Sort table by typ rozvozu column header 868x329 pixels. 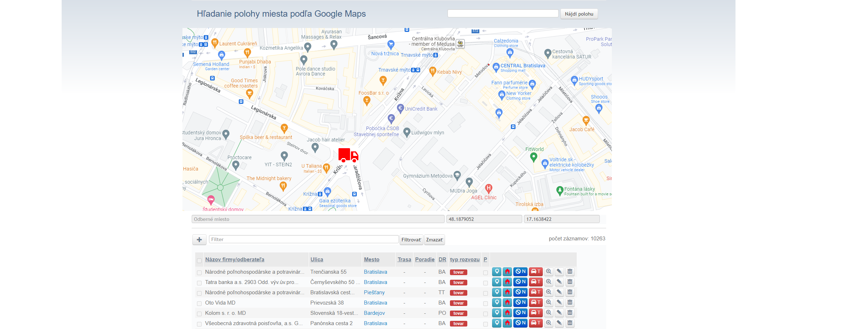coord(465,260)
